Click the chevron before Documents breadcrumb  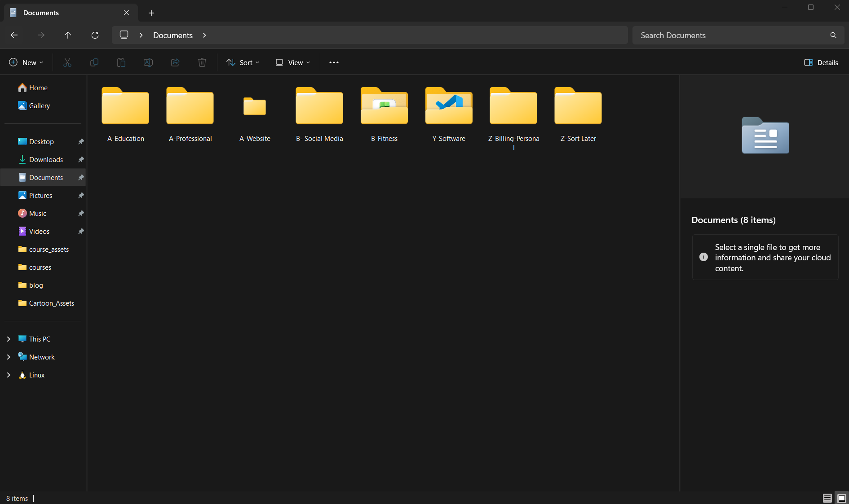pos(141,35)
